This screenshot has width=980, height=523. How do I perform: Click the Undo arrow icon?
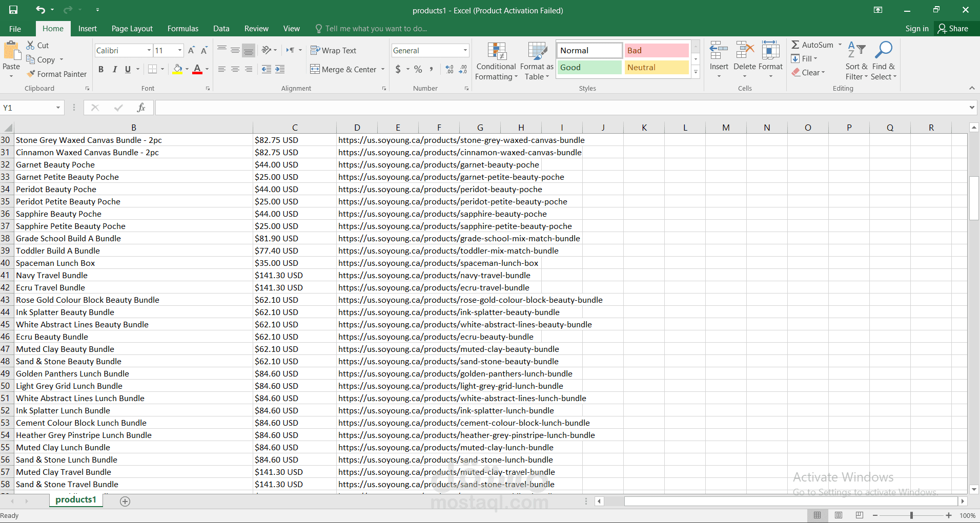[40, 10]
